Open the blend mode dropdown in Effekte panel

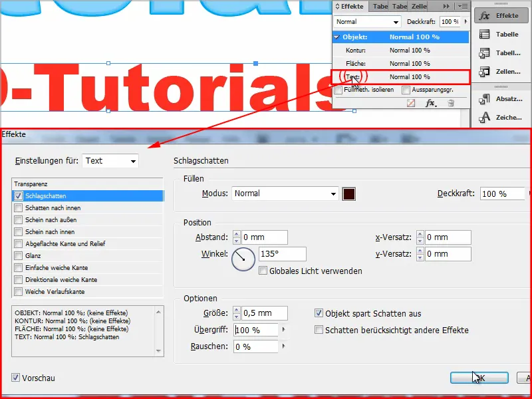(367, 22)
